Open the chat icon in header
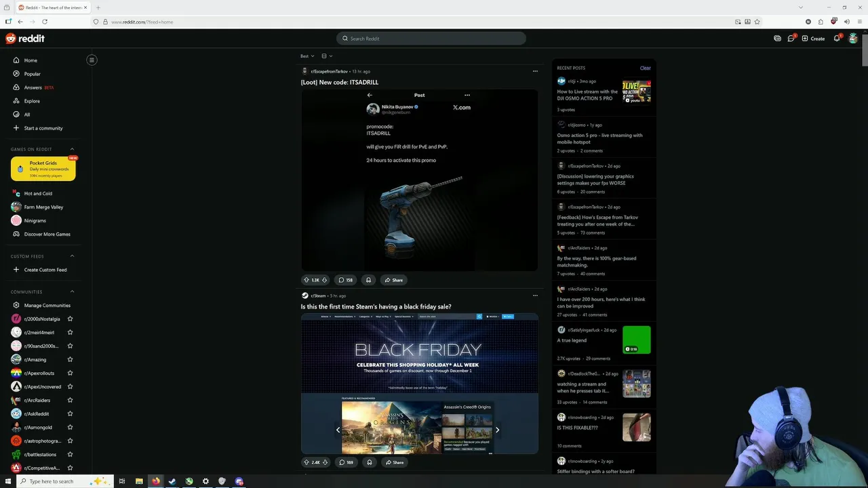 (x=791, y=39)
